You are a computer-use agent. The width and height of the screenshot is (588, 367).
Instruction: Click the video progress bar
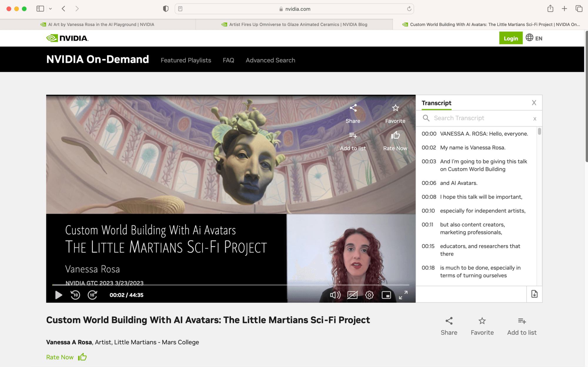tap(230, 285)
